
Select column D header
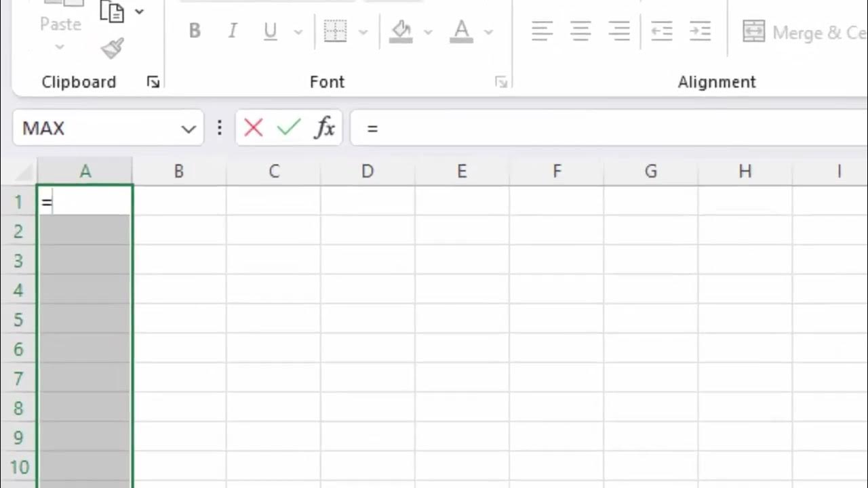(367, 171)
